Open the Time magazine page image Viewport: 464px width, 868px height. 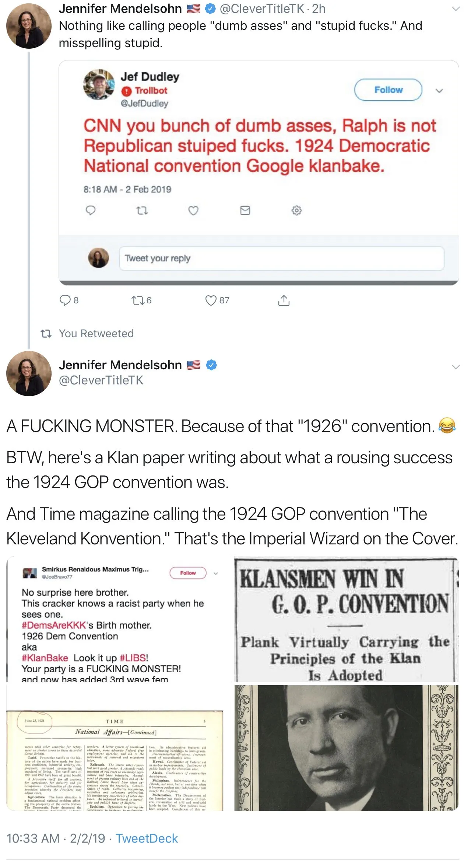[119, 747]
